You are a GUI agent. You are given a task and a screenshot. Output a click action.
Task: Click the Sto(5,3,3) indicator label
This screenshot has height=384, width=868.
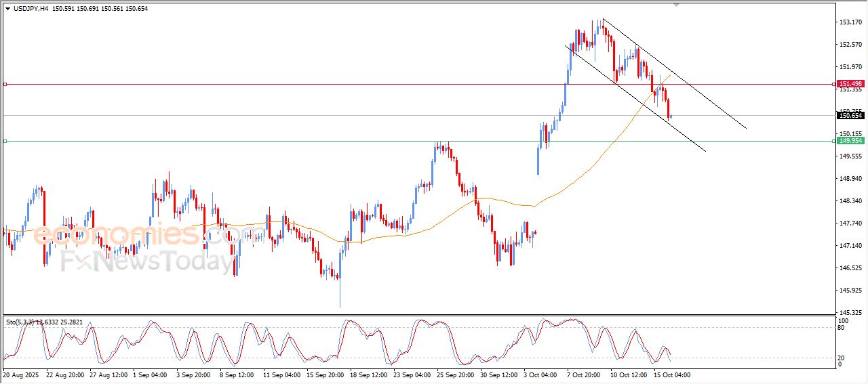tap(20, 322)
